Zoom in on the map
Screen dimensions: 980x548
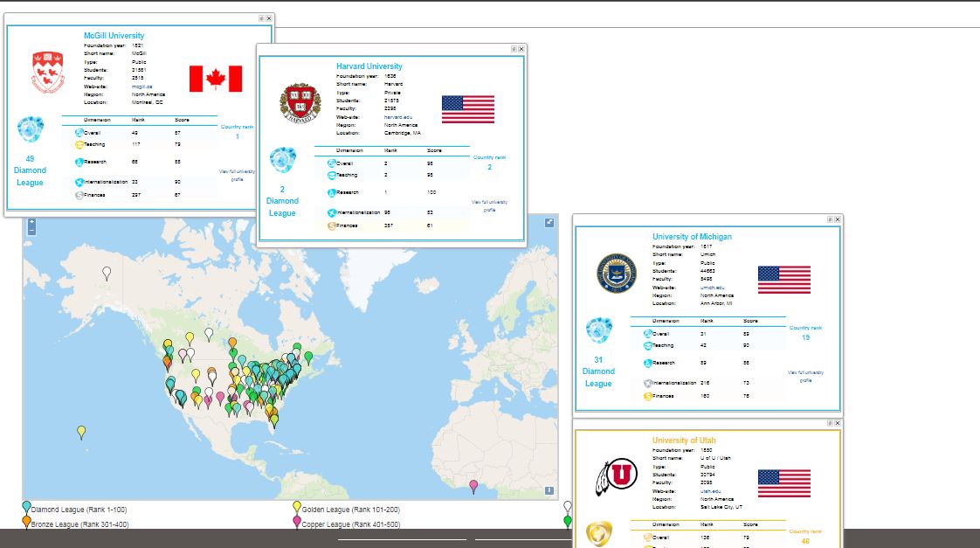pyautogui.click(x=31, y=223)
